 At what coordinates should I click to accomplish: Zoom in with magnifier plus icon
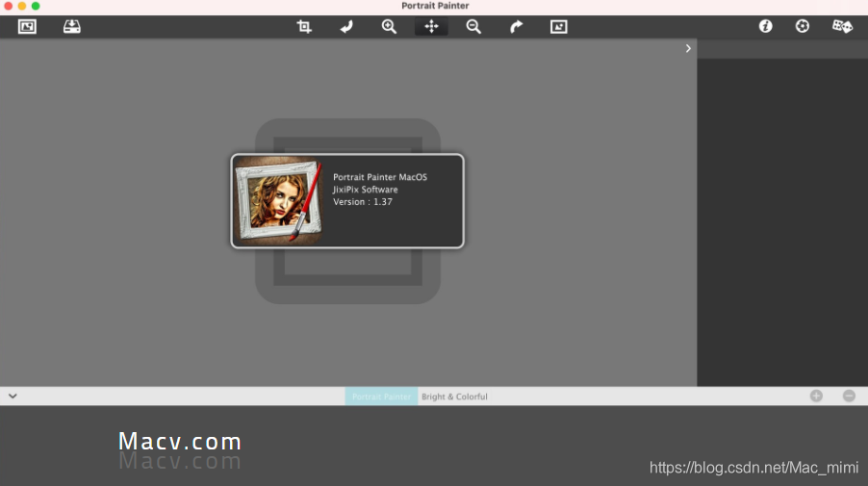pos(389,27)
